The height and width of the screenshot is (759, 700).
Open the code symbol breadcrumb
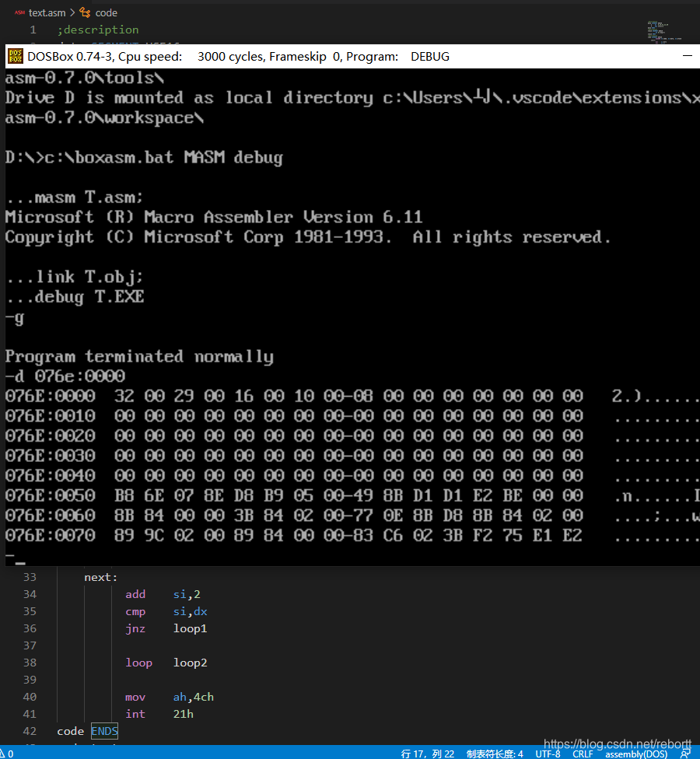(x=106, y=13)
